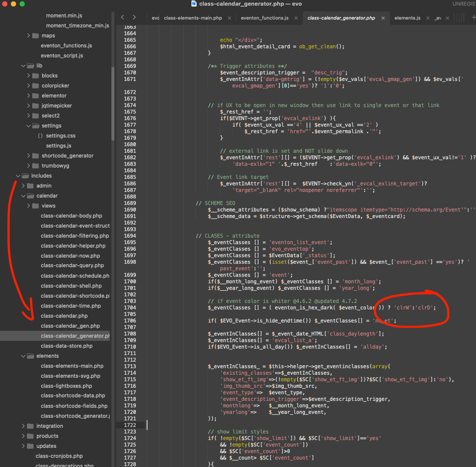Open class-calendar-body.php

click(x=71, y=216)
